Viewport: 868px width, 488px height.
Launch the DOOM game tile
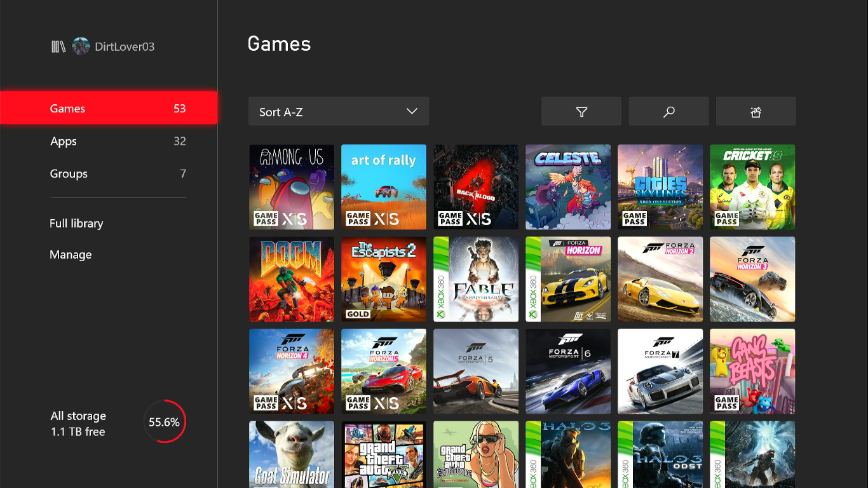292,279
